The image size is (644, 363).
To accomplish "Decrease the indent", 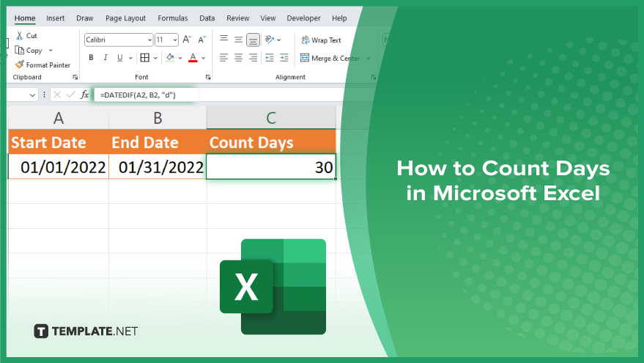I will click(x=270, y=57).
